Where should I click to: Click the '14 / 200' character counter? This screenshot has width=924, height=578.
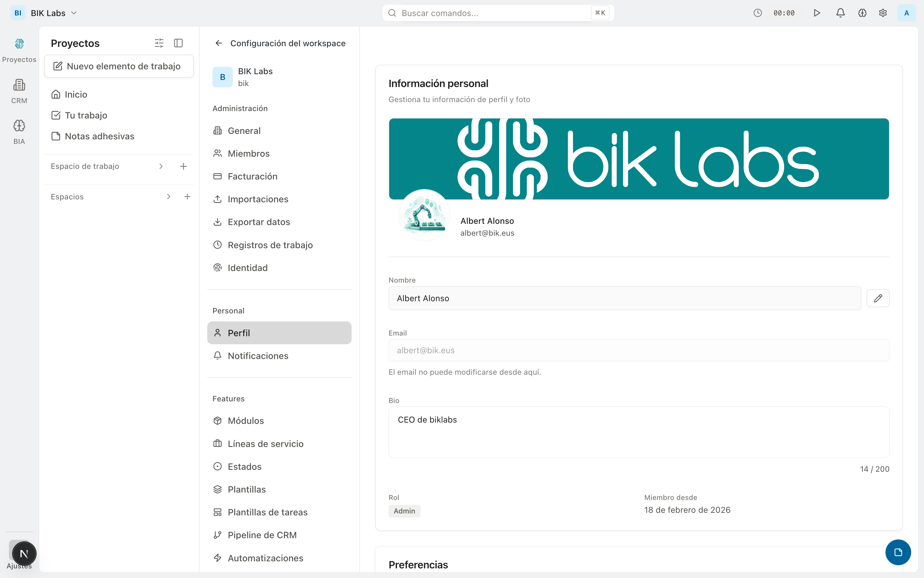coord(874,469)
